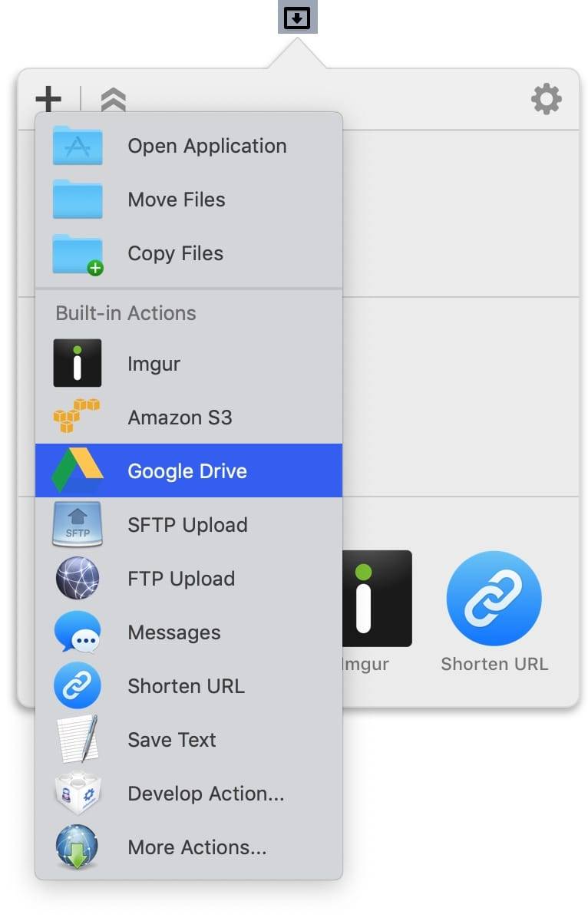Choose the Move Files action
588x921 pixels.
[x=176, y=200]
